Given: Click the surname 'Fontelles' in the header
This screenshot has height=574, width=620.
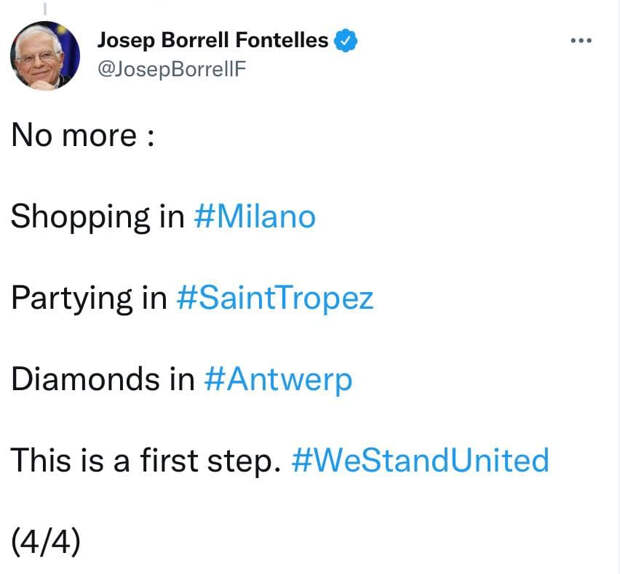Looking at the screenshot, I should click(x=282, y=40).
